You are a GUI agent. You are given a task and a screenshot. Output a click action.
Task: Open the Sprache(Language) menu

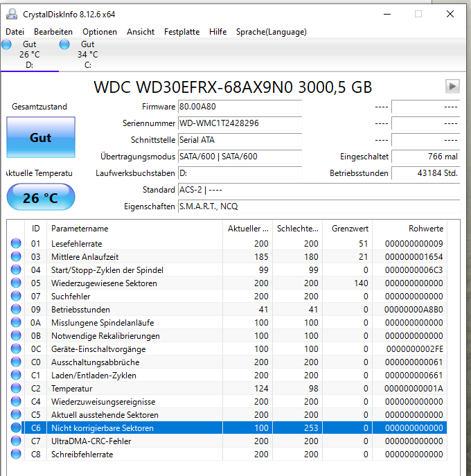click(272, 32)
